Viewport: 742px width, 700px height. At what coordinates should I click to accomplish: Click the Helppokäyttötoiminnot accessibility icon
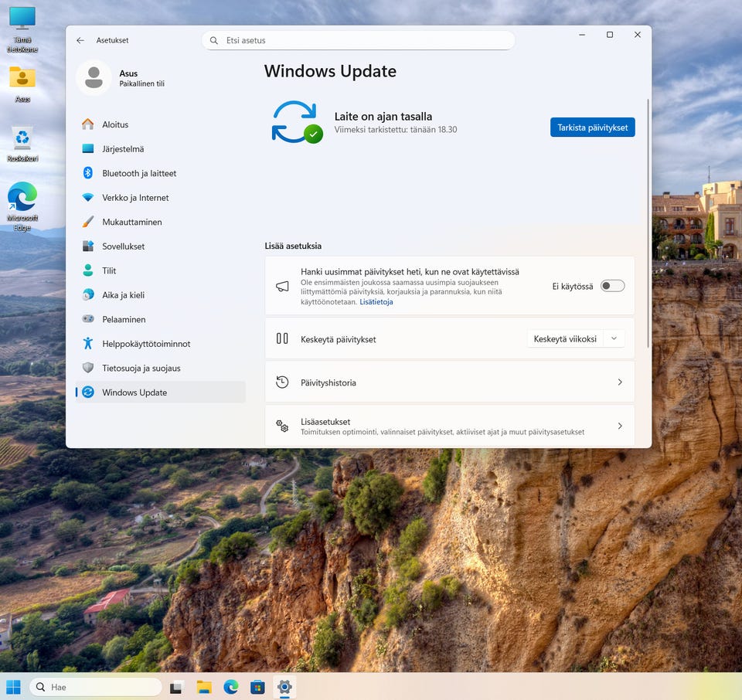[x=87, y=343]
